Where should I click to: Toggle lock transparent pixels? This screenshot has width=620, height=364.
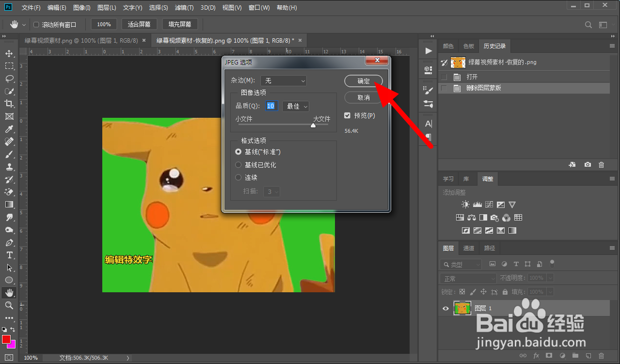click(462, 292)
